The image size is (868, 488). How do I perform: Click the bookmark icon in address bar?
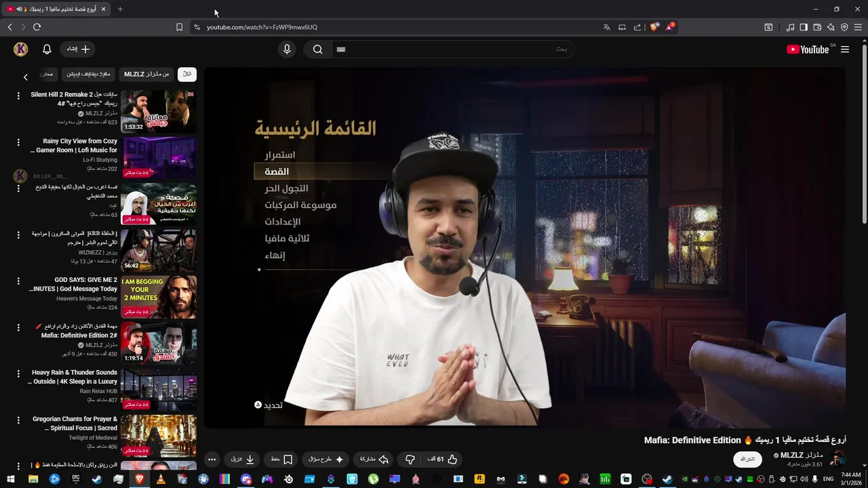coord(179,27)
